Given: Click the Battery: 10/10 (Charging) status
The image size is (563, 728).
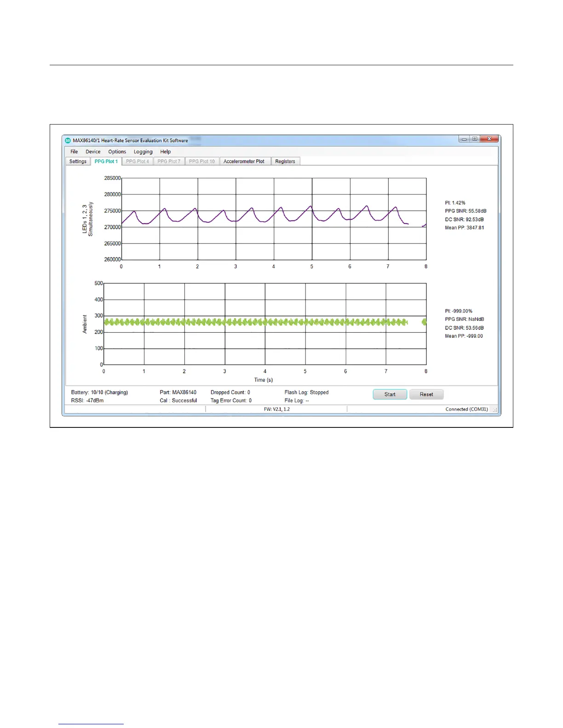Looking at the screenshot, I should (99, 392).
